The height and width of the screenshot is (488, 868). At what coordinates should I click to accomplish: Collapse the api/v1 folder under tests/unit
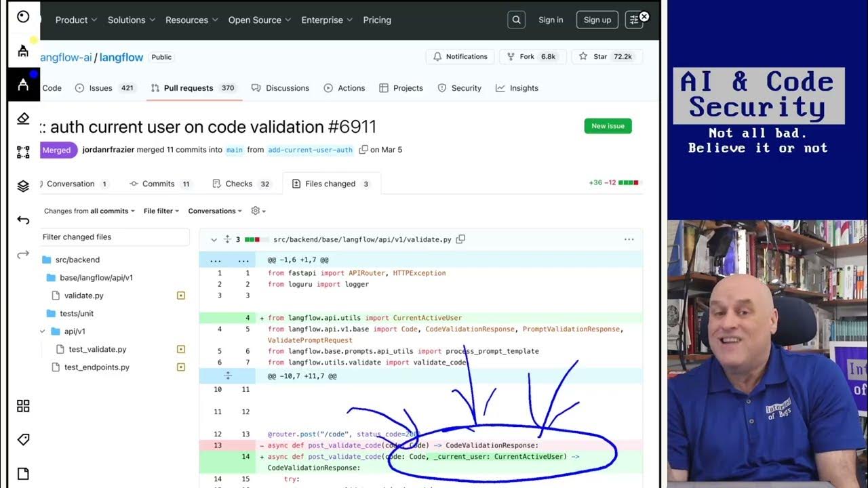click(43, 331)
